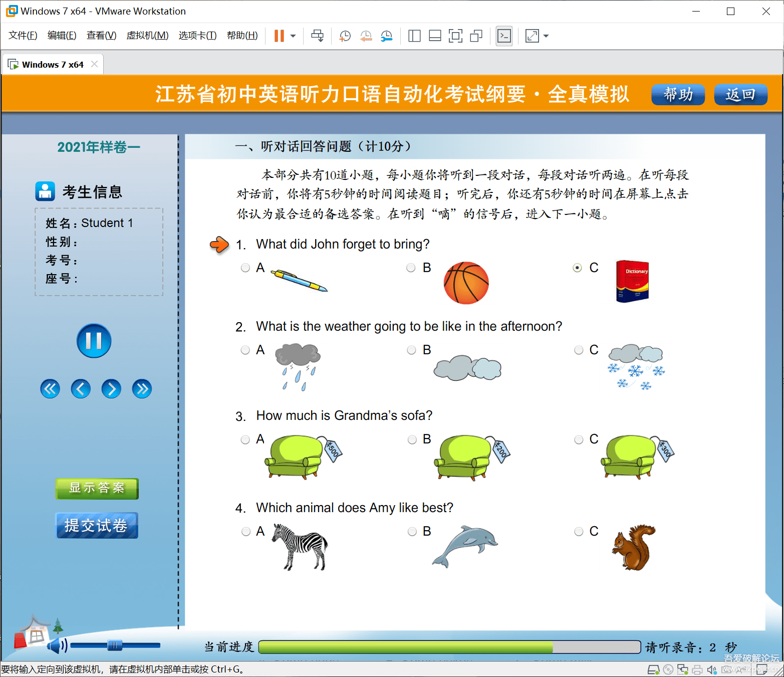Open the 虚拟机(M) menu

[147, 36]
